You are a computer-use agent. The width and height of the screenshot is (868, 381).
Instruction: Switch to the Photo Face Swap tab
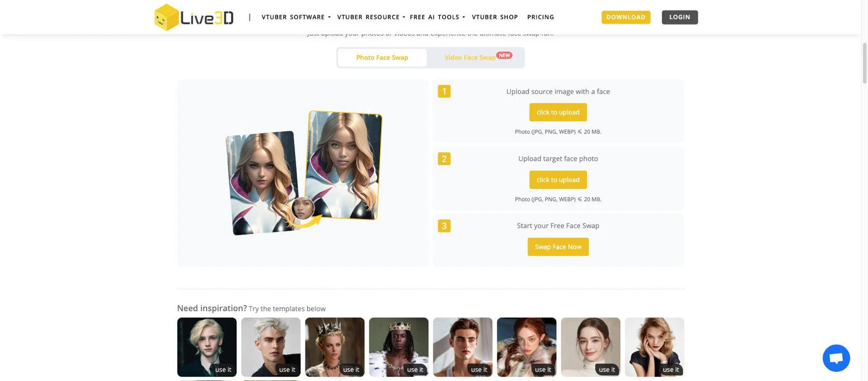[382, 57]
